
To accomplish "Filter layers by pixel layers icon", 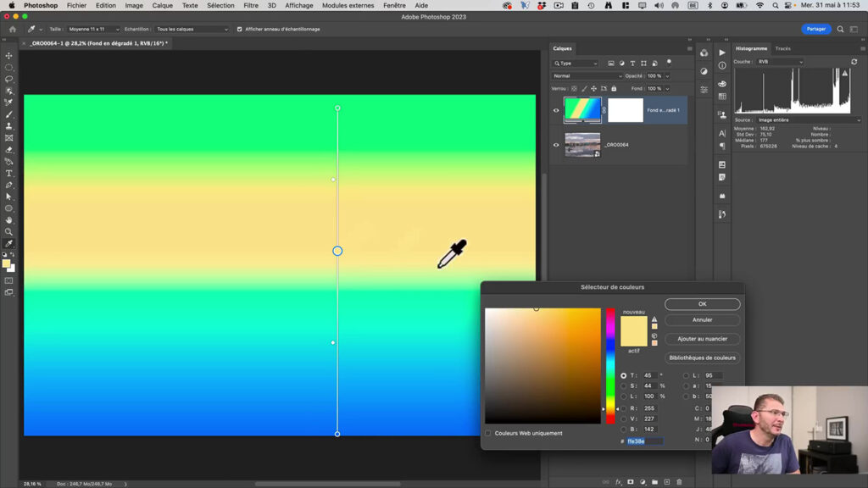I will (610, 63).
